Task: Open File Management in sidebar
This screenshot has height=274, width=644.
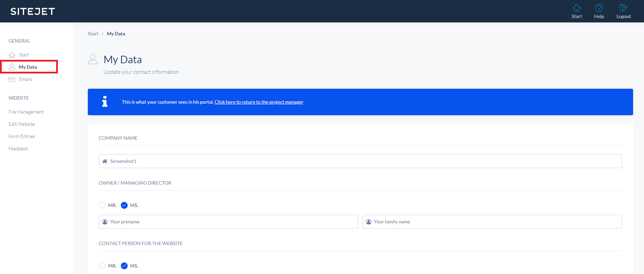Action: point(26,112)
